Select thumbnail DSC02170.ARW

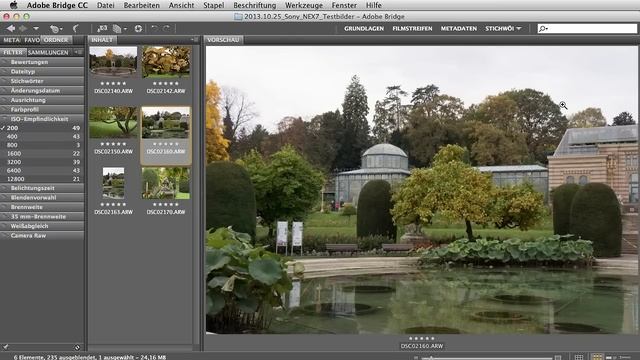pos(166,183)
